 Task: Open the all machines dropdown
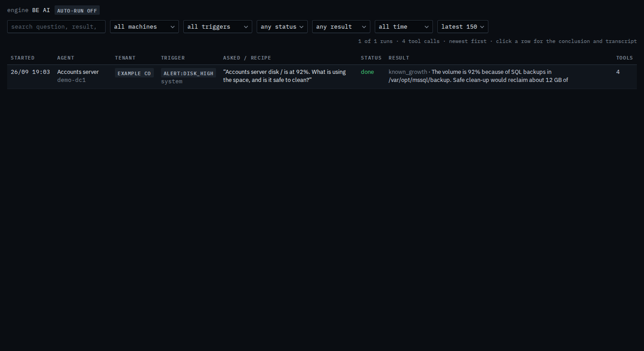tap(144, 27)
